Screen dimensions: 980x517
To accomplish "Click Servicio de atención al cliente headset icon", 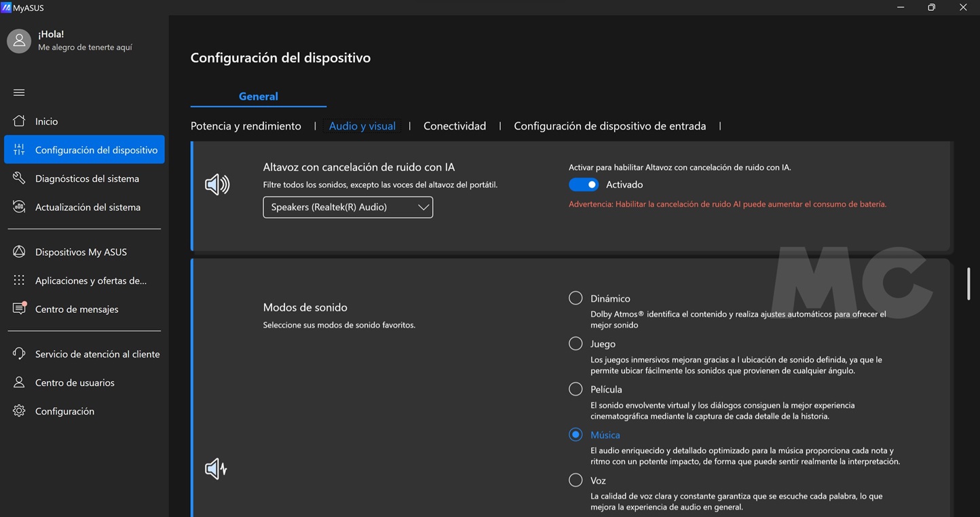I will pos(19,354).
